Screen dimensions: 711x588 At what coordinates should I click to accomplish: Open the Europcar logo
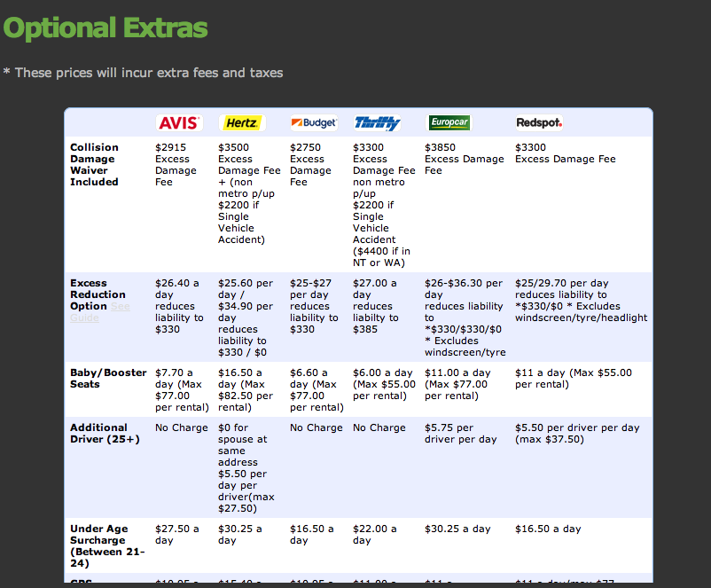(x=449, y=123)
